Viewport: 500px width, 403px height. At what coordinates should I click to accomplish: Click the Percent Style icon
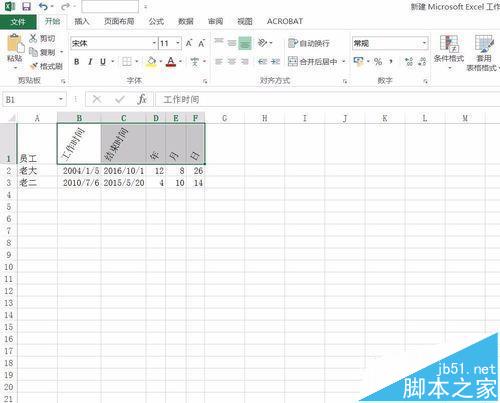tap(378, 61)
